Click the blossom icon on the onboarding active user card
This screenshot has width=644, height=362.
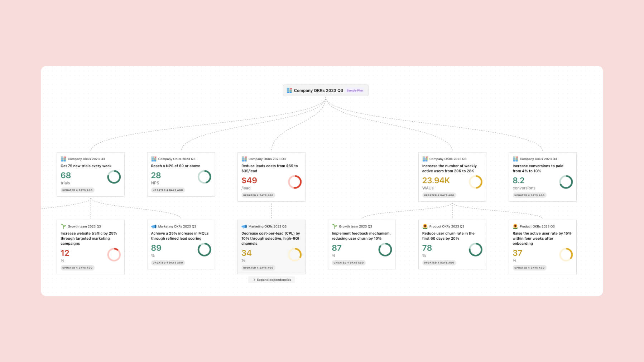point(515,226)
